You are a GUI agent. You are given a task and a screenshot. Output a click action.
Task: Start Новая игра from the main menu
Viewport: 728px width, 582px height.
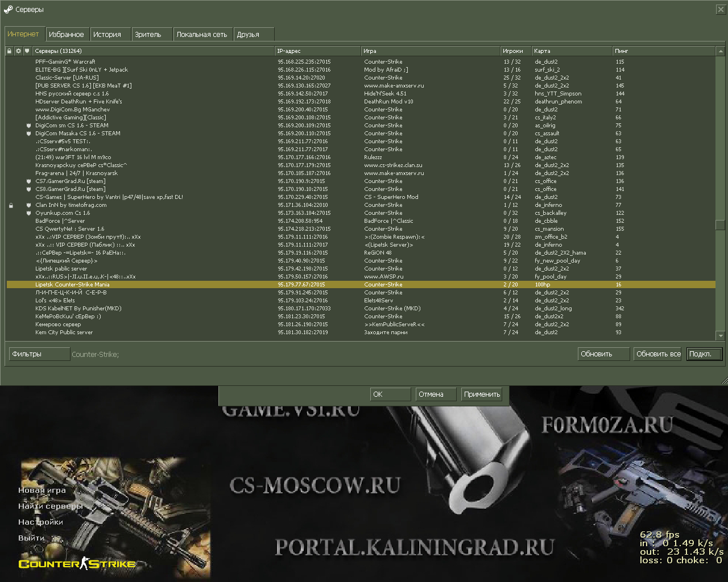point(42,490)
